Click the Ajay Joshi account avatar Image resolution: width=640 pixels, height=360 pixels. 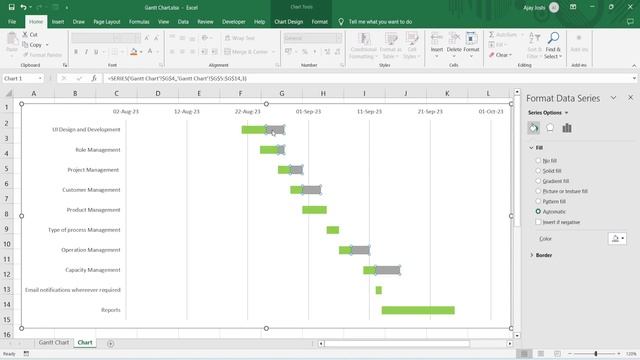[554, 7]
